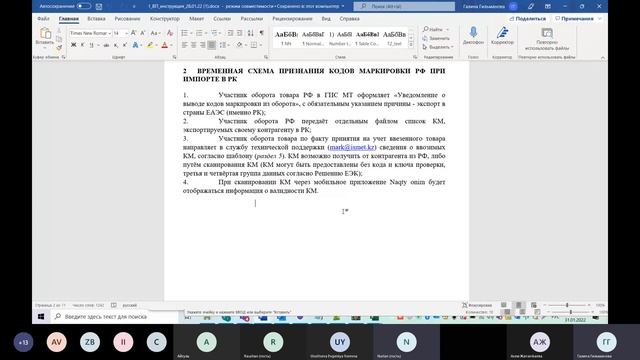Open the Editor (Корректор) tool
The height and width of the screenshot is (360, 640).
click(502, 33)
